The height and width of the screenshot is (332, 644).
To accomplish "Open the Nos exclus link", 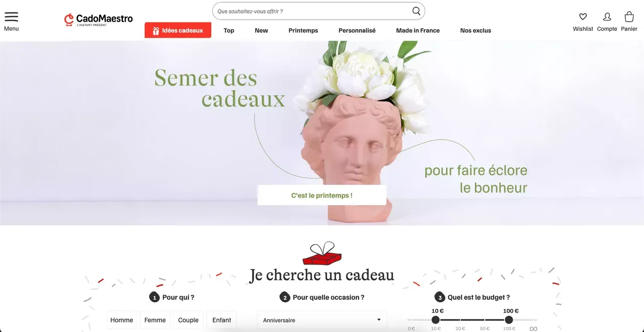I will (475, 30).
